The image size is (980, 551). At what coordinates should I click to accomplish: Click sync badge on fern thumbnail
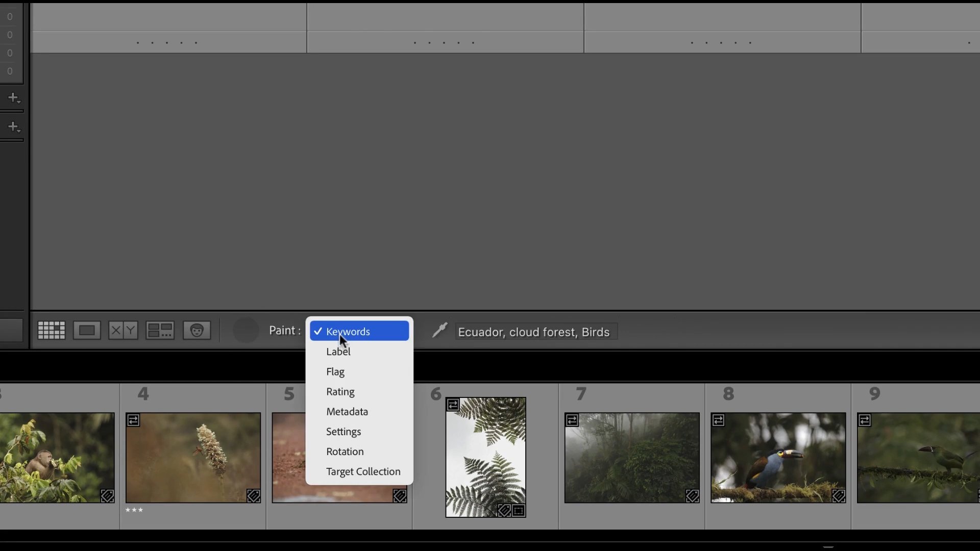(453, 405)
